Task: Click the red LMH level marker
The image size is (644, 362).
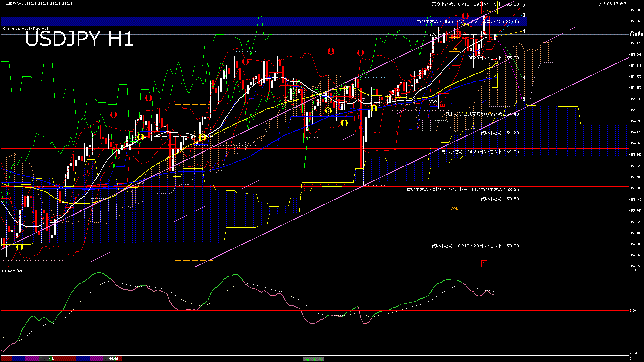Action: [x=443, y=105]
